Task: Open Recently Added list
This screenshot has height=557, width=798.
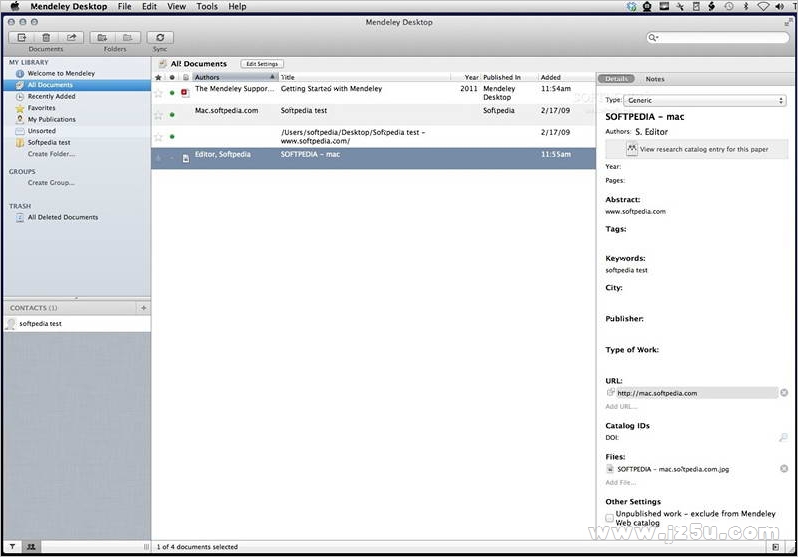Action: tap(51, 96)
